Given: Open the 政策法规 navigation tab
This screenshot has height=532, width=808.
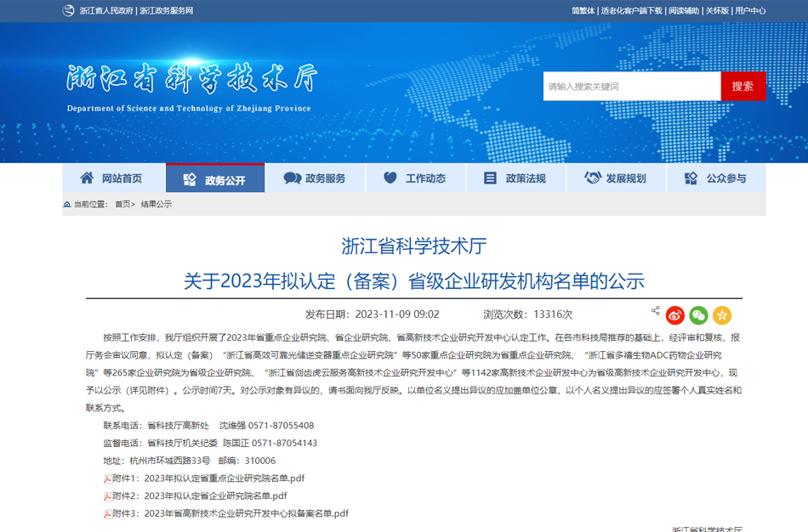Looking at the screenshot, I should 515,178.
